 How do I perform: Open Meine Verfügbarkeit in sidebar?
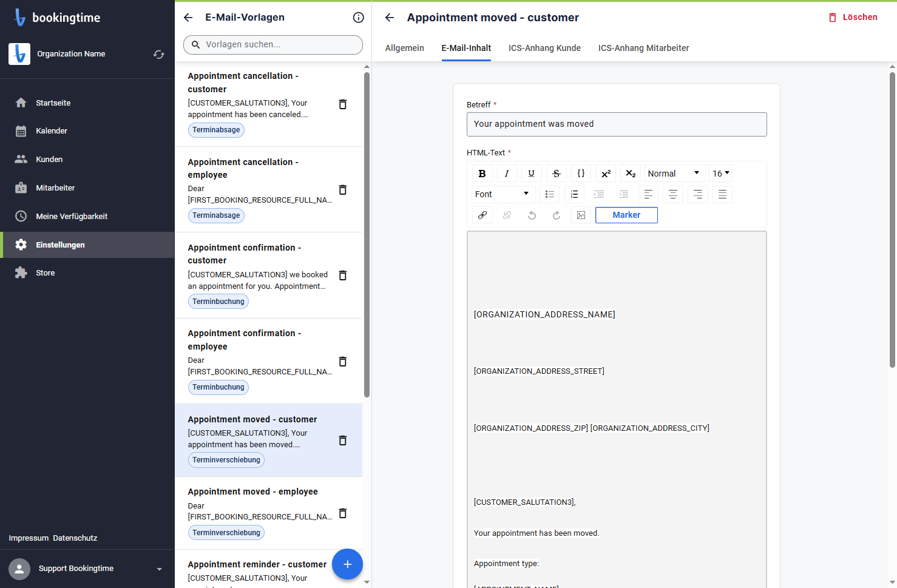point(87,217)
